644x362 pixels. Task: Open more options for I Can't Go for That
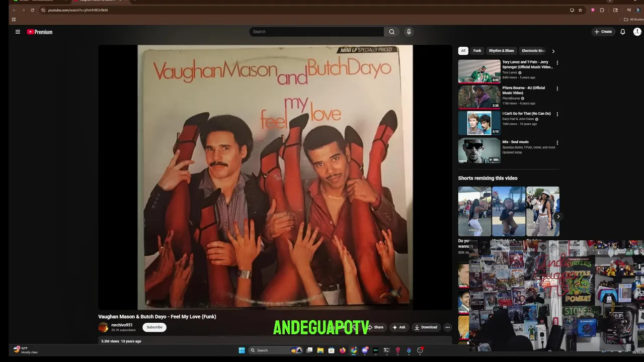(557, 114)
